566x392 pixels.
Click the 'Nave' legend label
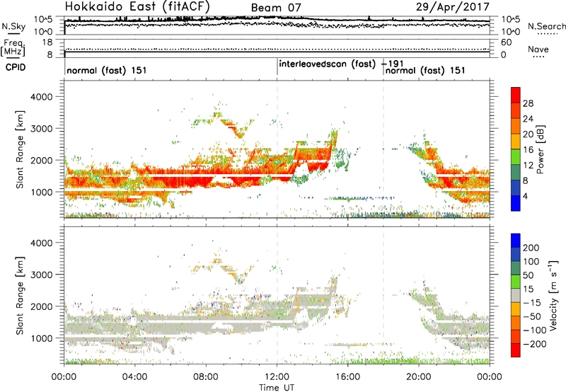point(538,49)
